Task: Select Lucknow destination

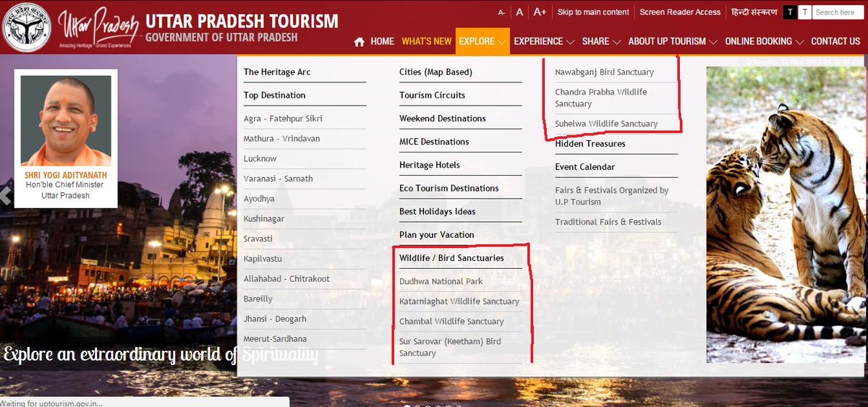Action: tap(260, 158)
